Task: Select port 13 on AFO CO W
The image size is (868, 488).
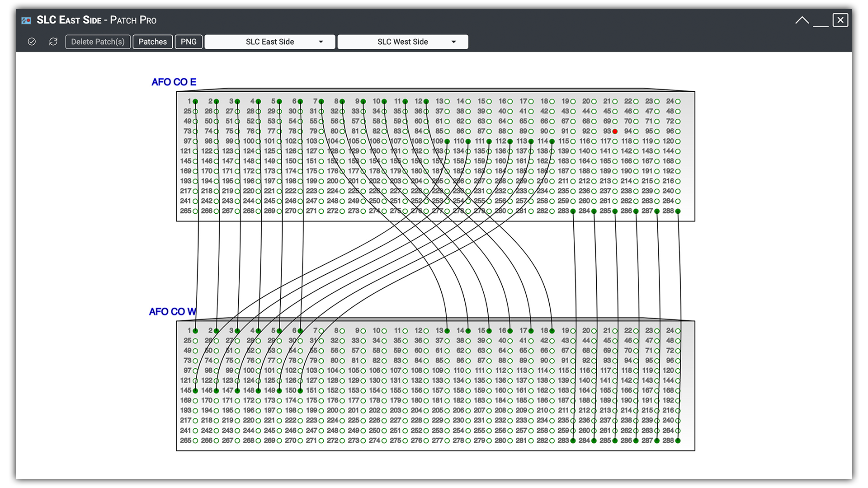Action: [447, 331]
